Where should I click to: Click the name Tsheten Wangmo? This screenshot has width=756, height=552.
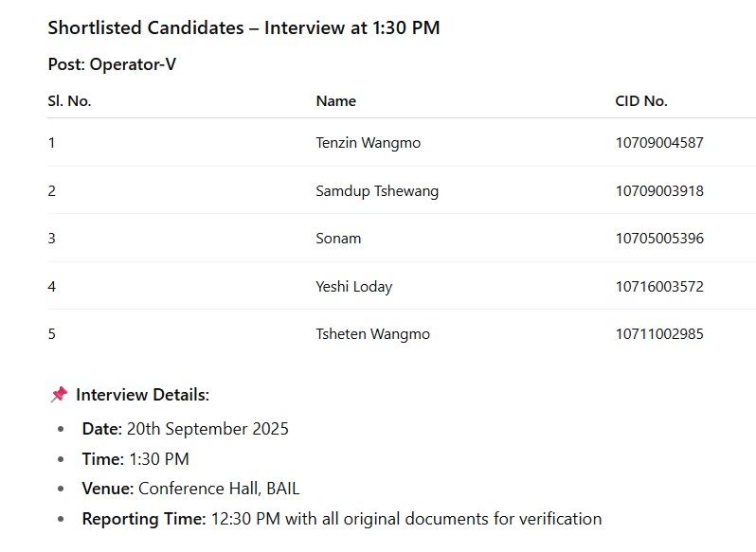pyautogui.click(x=372, y=334)
